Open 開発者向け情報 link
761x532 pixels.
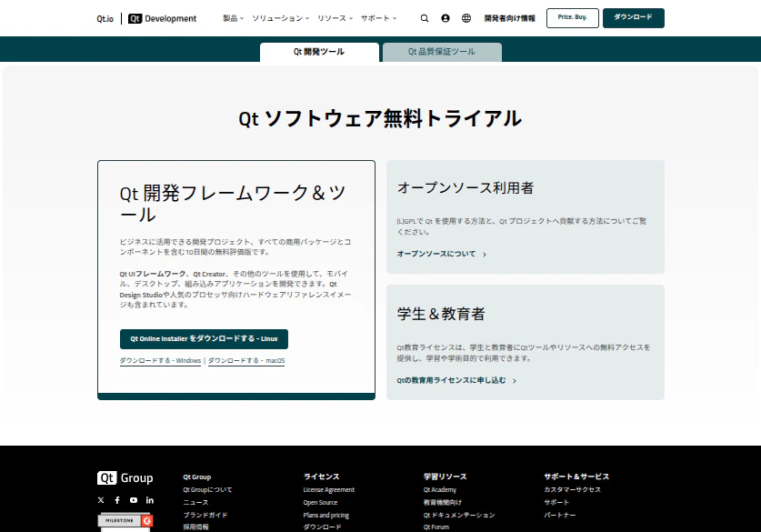point(509,18)
